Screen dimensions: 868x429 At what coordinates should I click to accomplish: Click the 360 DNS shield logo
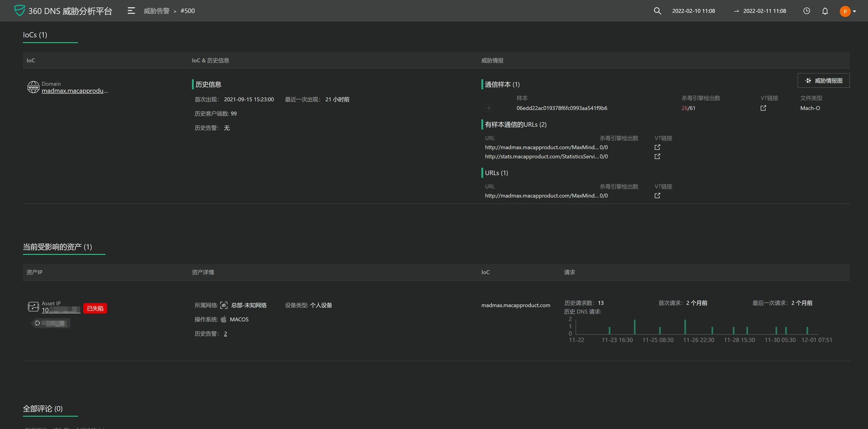[x=20, y=10]
